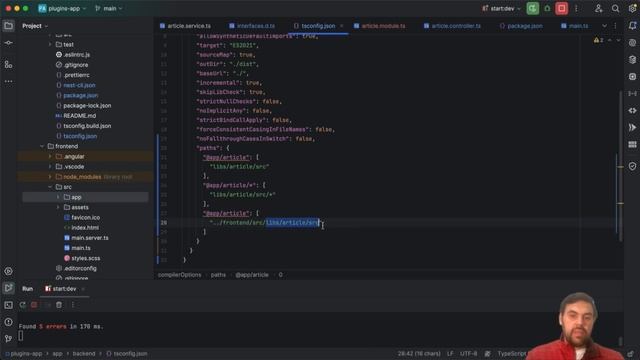The image size is (640, 360).
Task: Open the Structure tool window icon
Action: (8, 64)
